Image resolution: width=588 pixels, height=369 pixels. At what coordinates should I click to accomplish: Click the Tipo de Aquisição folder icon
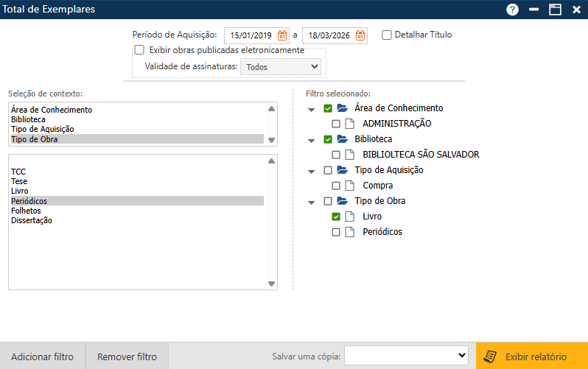coord(342,170)
